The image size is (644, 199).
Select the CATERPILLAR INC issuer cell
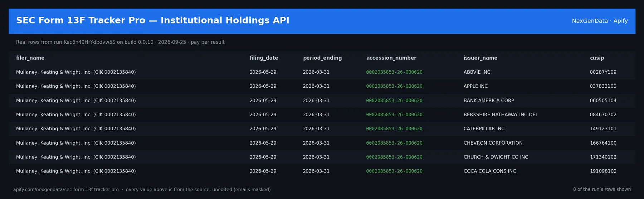click(x=484, y=129)
